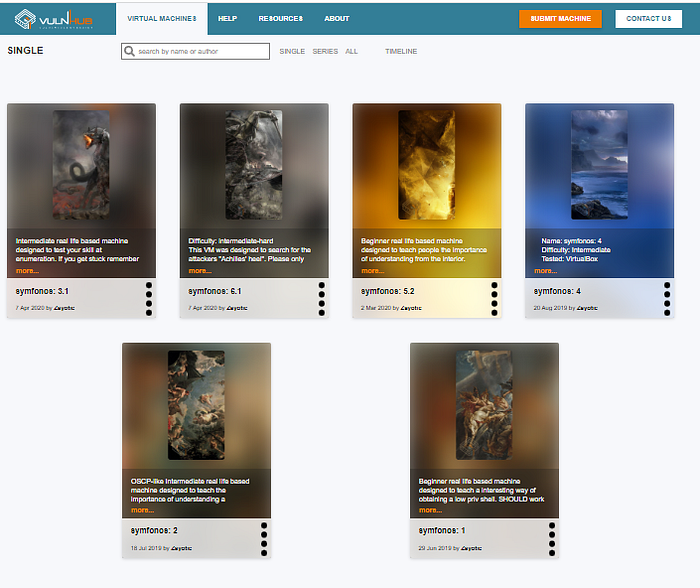
Task: Open symfonos: 2 painting thumbnail
Action: (196, 405)
